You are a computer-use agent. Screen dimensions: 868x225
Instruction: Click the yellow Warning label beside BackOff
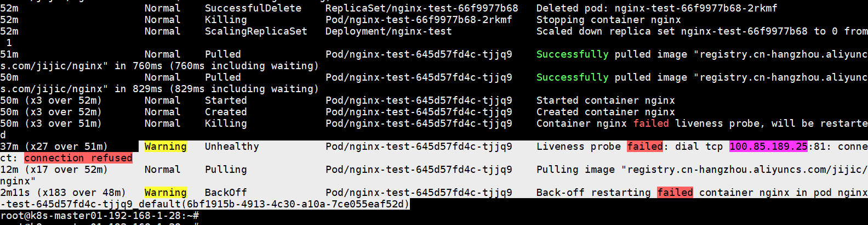(165, 193)
